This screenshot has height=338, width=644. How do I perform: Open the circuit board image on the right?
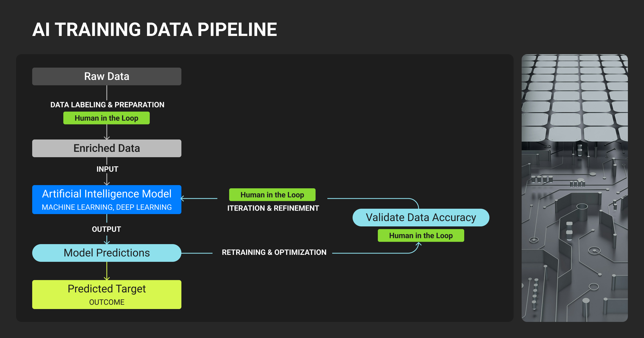(575, 188)
